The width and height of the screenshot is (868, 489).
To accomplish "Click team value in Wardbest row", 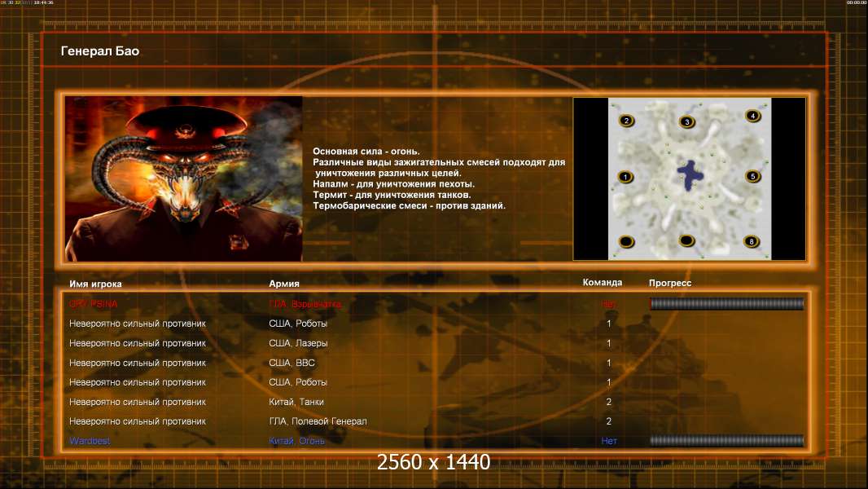I will point(609,441).
